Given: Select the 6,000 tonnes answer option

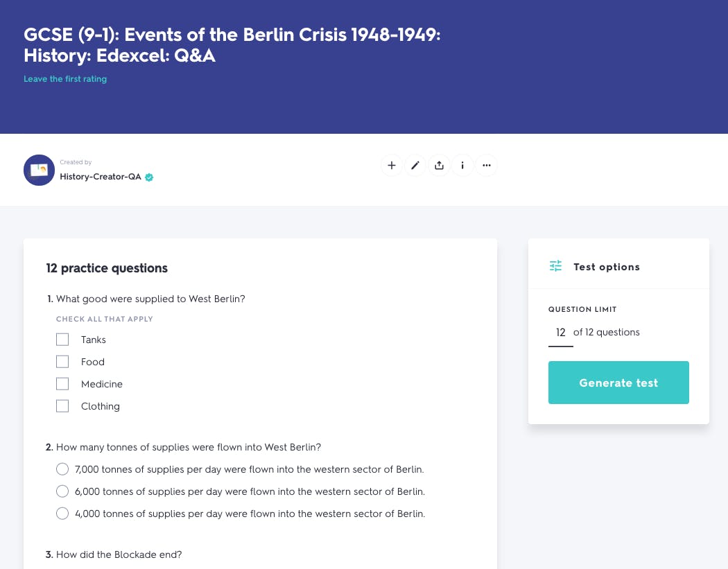Looking at the screenshot, I should [62, 491].
